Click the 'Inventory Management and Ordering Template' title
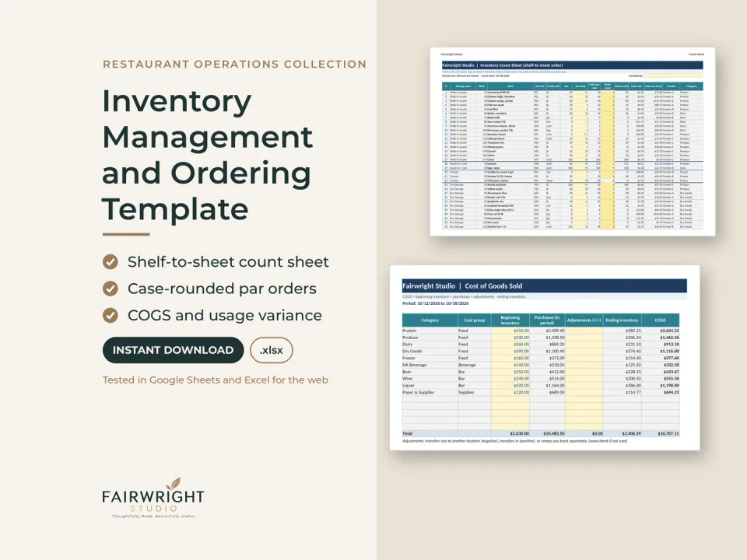Viewport: 747px width, 560px height. [208, 155]
